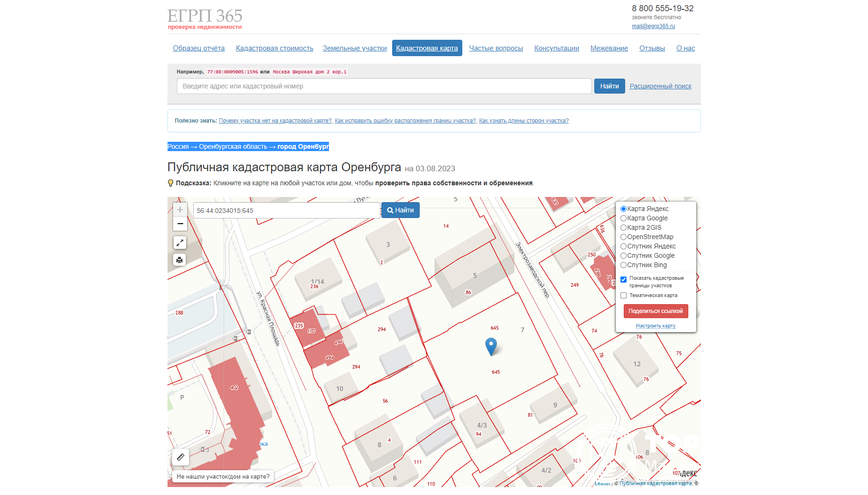Zoom out on the cadastral map

pyautogui.click(x=180, y=224)
